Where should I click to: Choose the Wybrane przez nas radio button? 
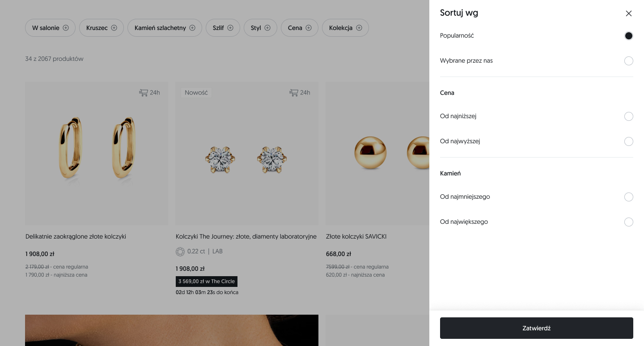(628, 61)
